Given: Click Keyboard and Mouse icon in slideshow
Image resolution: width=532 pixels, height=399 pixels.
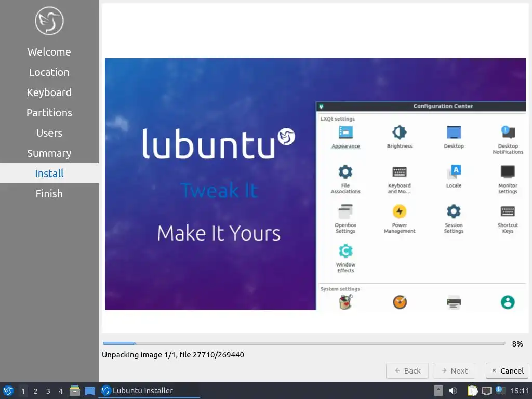Looking at the screenshot, I should (x=400, y=171).
